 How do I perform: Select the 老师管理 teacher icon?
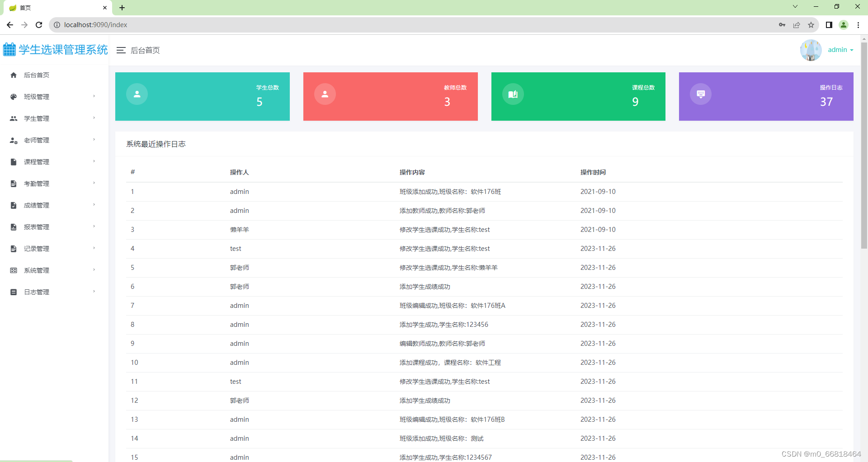click(13, 140)
